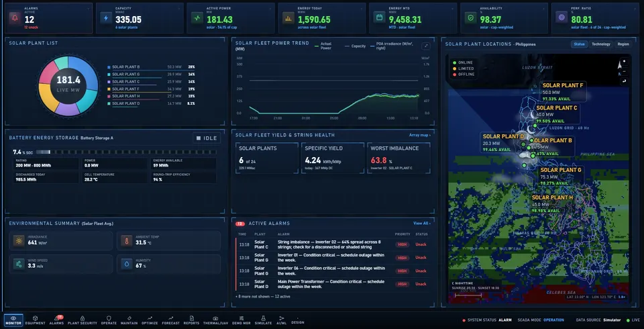
Task: Toggle Capacity series in chart legend
Action: 356,46
